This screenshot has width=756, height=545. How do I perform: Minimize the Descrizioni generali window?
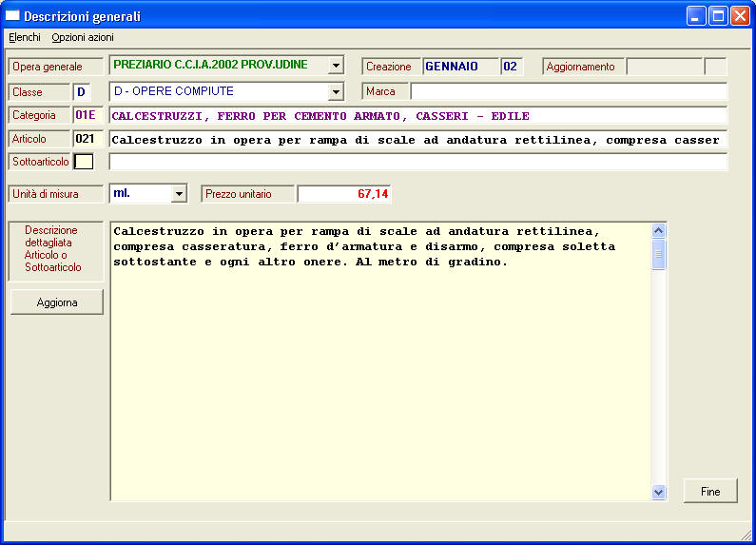696,16
